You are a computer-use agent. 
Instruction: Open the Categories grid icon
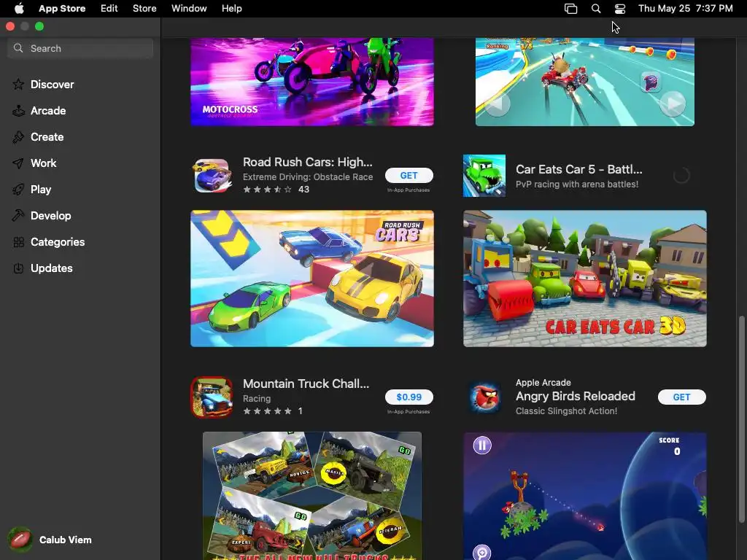click(18, 242)
